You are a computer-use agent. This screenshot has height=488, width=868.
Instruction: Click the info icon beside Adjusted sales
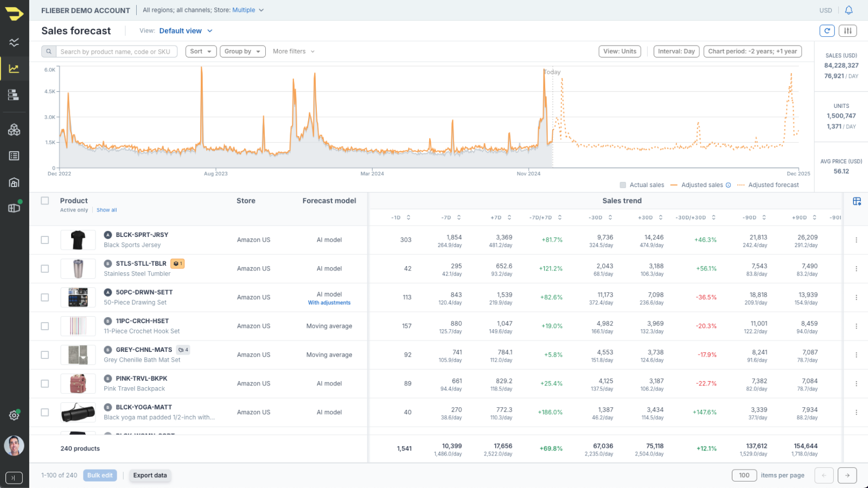click(729, 185)
